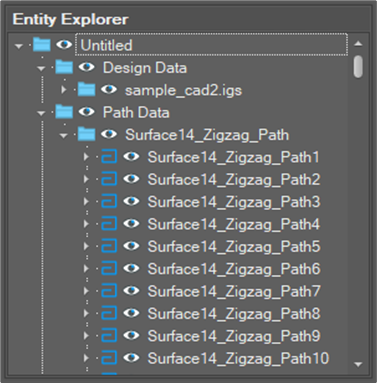The image size is (377, 383).
Task: Expand Surface14_Zigzag_Path1 node
Action: (x=86, y=156)
